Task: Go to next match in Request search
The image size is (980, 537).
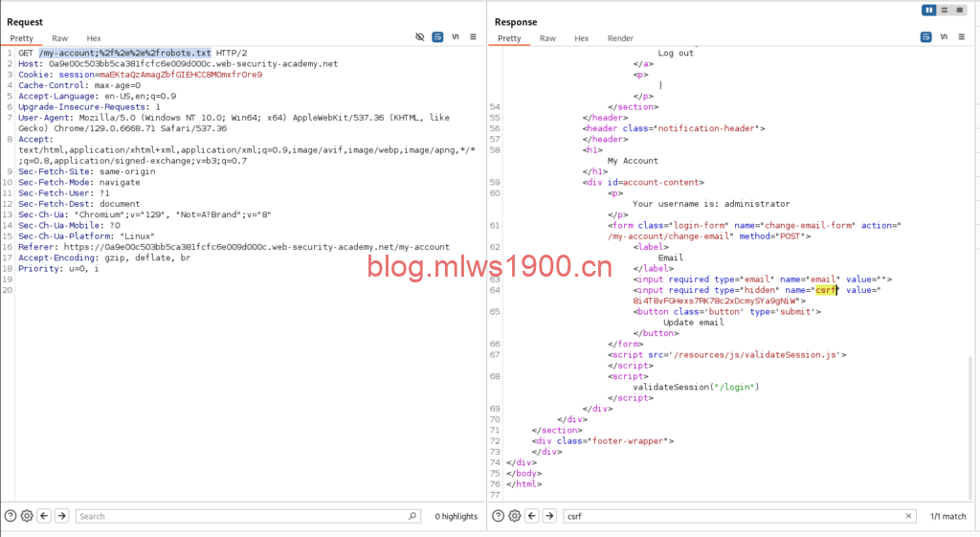Action: (61, 516)
